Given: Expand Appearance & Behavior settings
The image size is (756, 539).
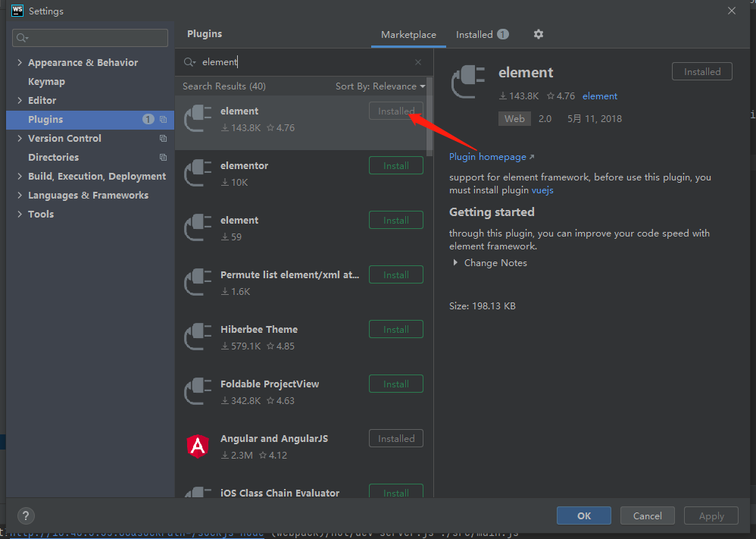Looking at the screenshot, I should coord(20,62).
